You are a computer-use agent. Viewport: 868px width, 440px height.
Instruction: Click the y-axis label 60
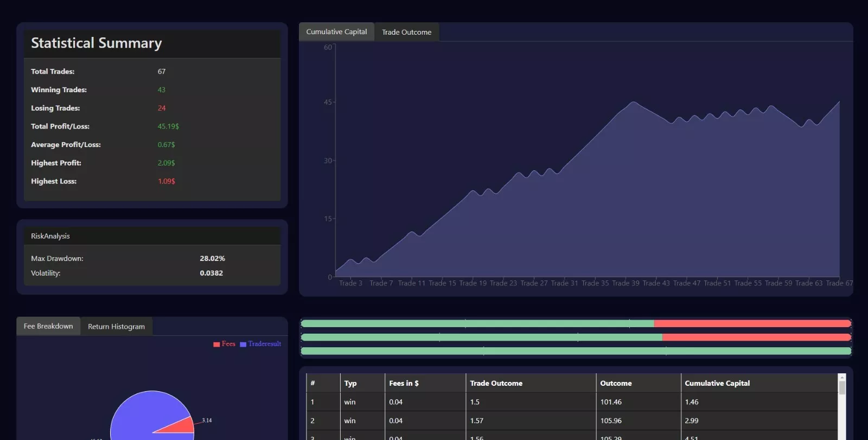coord(328,48)
